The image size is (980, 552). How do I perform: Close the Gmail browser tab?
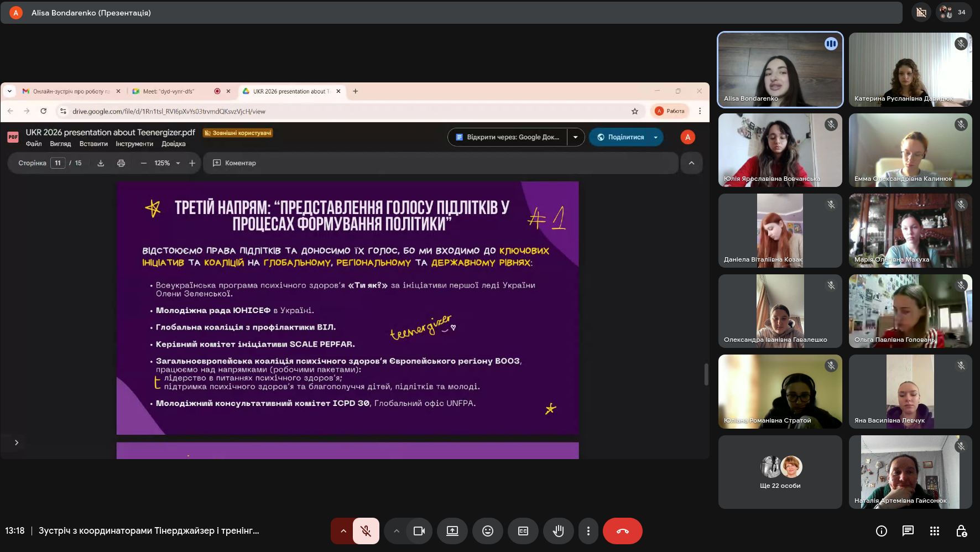(118, 91)
